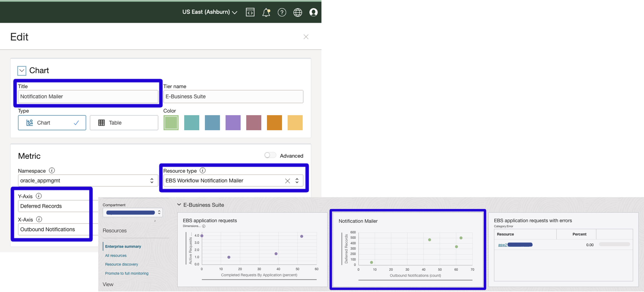The width and height of the screenshot is (644, 292).
Task: Click Promote to full monitoring
Action: click(127, 273)
